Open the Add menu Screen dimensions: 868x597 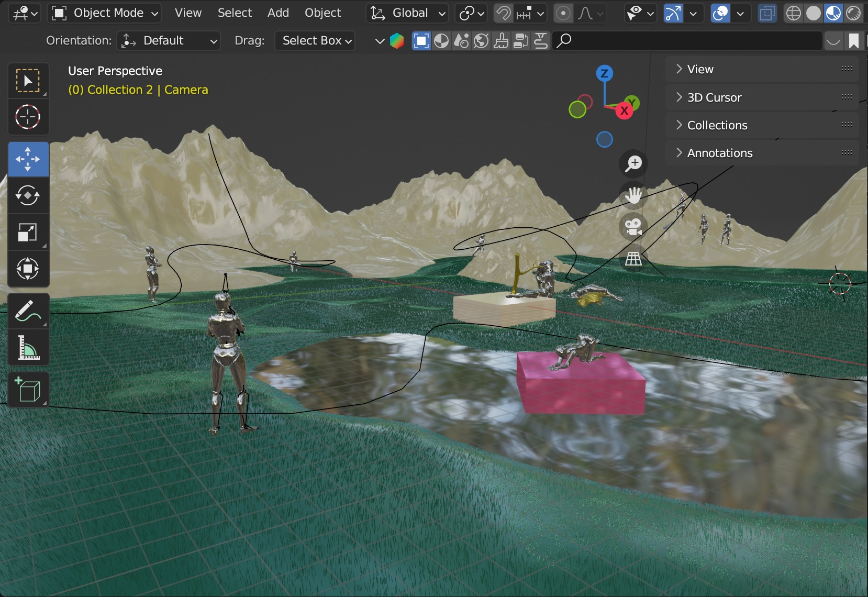pos(278,13)
